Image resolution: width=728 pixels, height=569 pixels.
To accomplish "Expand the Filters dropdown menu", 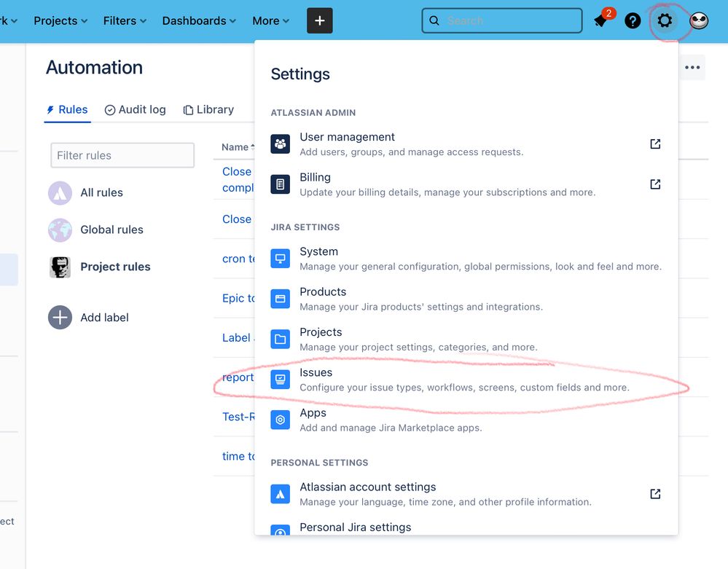I will pos(125,21).
